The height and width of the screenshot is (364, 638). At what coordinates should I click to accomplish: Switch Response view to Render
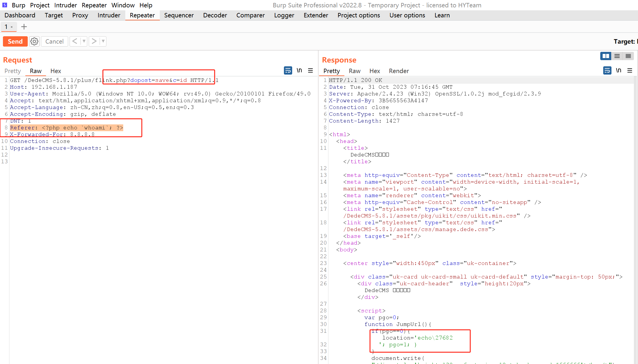point(399,71)
